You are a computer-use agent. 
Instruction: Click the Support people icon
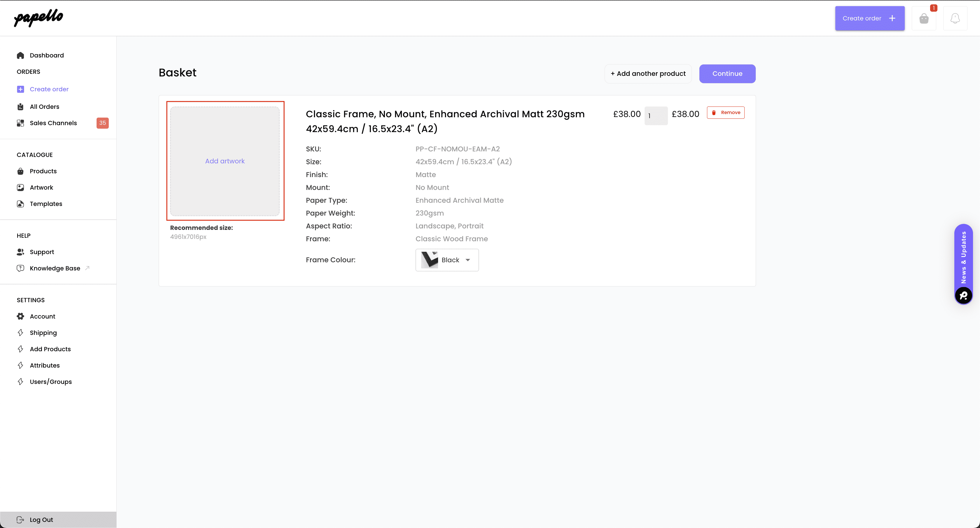pos(20,252)
